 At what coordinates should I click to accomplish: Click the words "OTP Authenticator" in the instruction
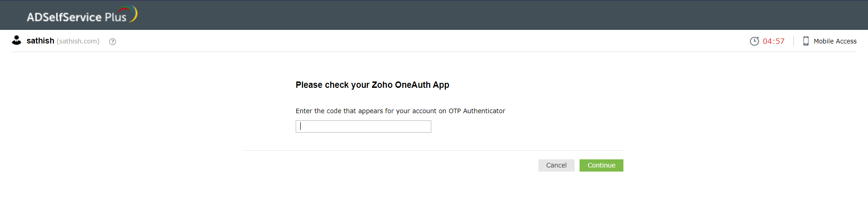coord(476,111)
